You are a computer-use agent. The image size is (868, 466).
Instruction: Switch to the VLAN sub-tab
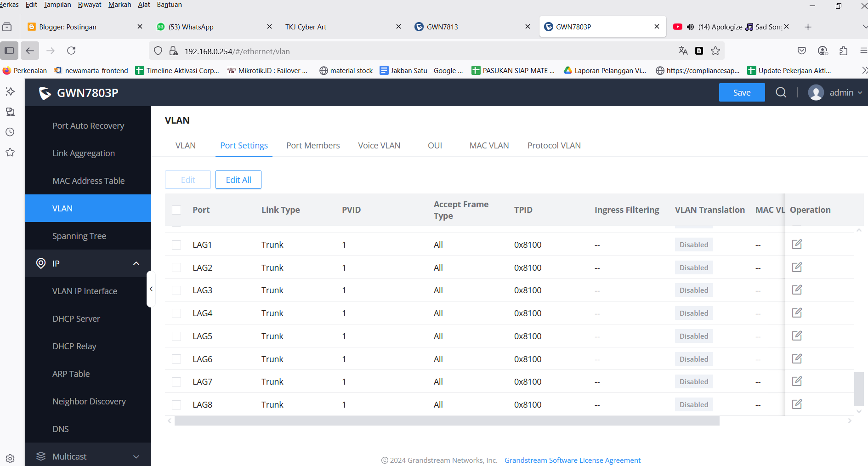(x=186, y=146)
